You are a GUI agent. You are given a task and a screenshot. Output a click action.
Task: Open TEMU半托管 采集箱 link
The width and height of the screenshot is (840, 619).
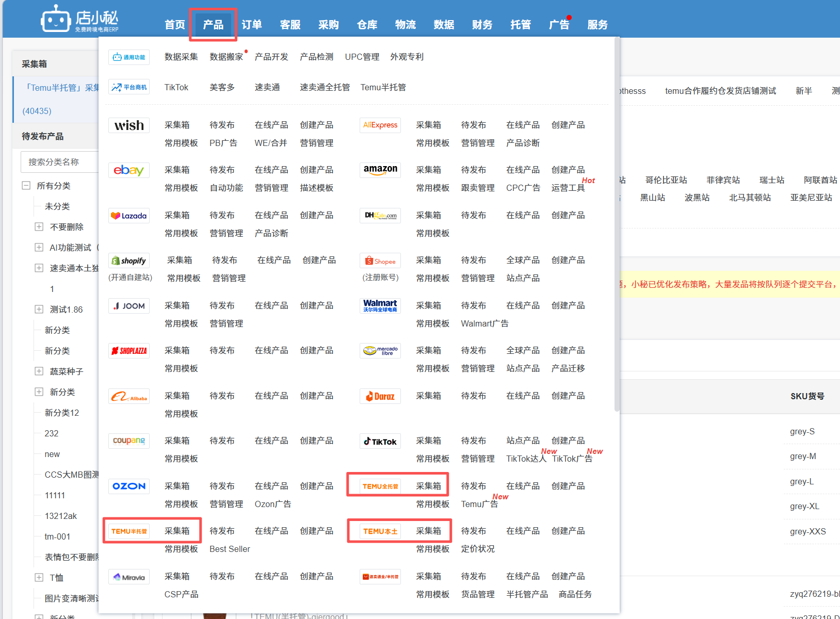[x=177, y=531]
